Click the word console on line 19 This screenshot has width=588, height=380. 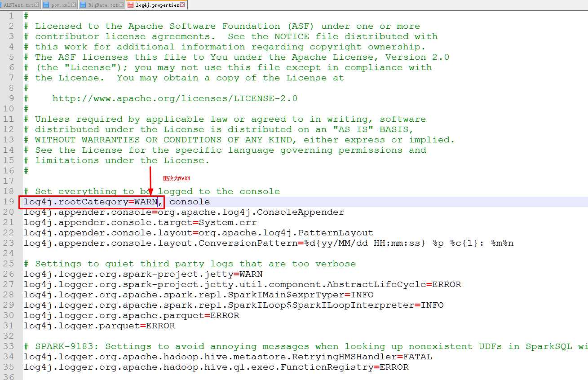point(190,202)
